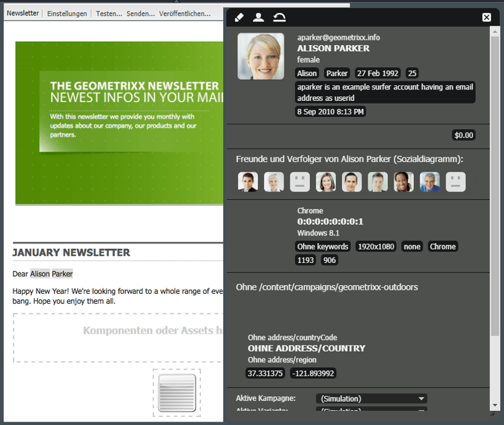This screenshot has height=425, width=504.
Task: Click the Veröffentlichen... menu item
Action: pyautogui.click(x=185, y=13)
